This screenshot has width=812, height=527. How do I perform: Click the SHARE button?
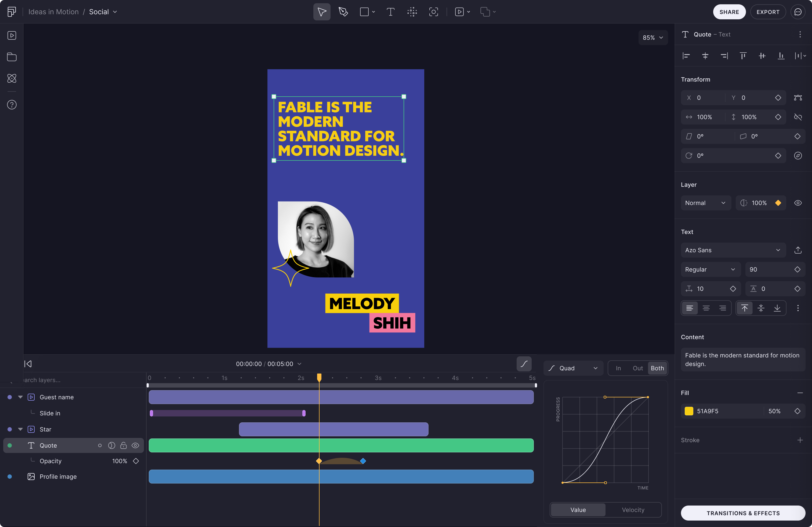point(729,12)
